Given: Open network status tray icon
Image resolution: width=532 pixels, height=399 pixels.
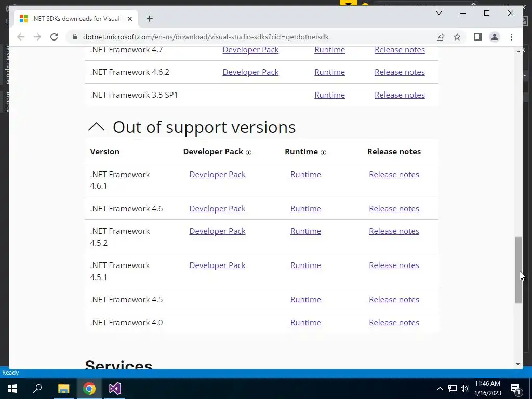Looking at the screenshot, I should click(453, 389).
